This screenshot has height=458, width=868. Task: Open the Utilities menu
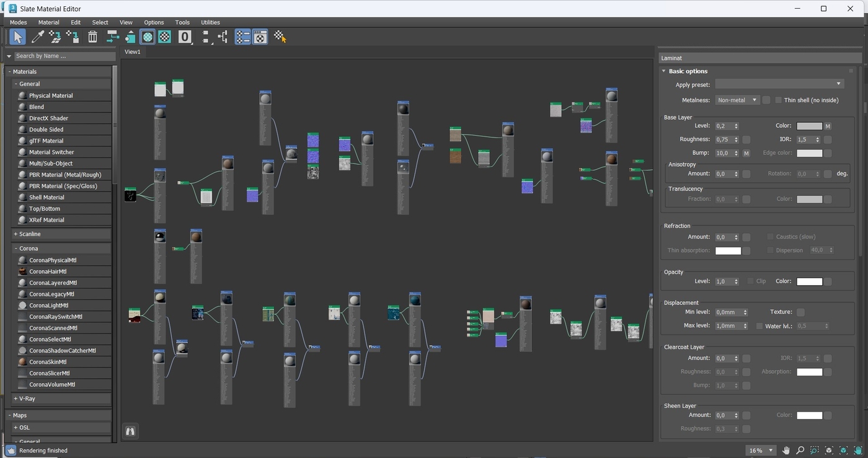[210, 22]
